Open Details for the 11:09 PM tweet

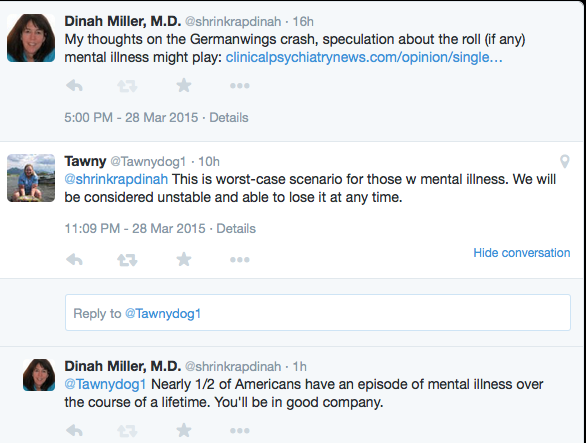pos(236,228)
